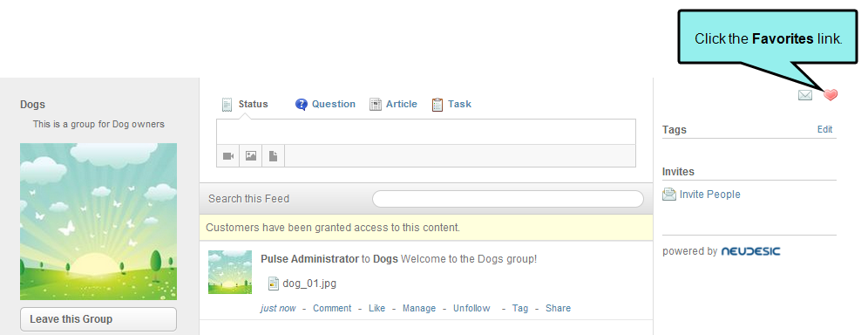Screen dimensions: 868x335
Task: Attach a picture using the image icon
Action: [251, 156]
